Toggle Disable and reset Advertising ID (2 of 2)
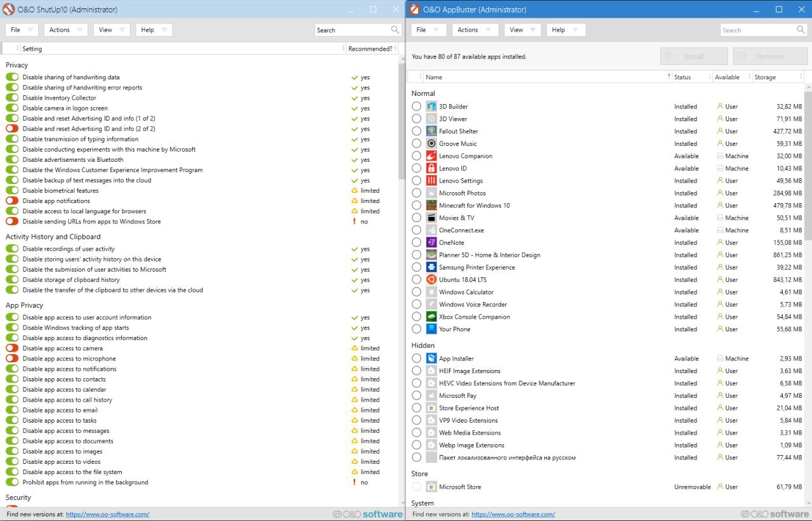The width and height of the screenshot is (812, 521). click(x=12, y=129)
